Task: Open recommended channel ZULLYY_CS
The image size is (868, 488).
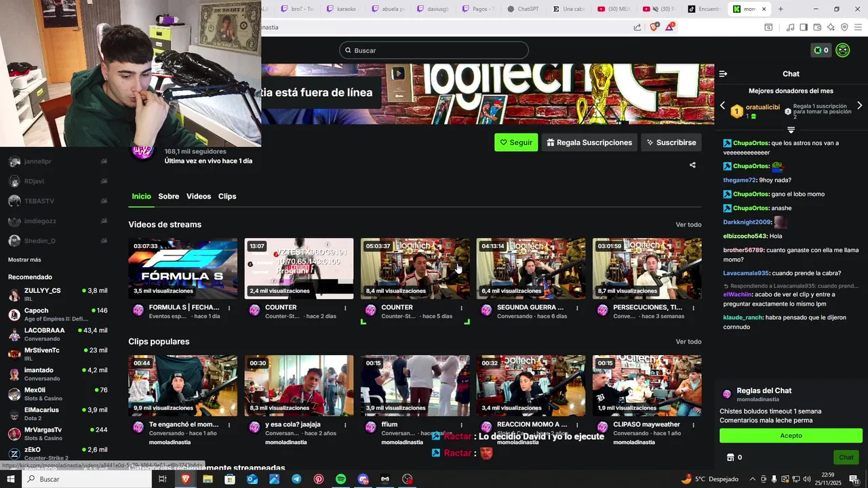Action: point(58,295)
